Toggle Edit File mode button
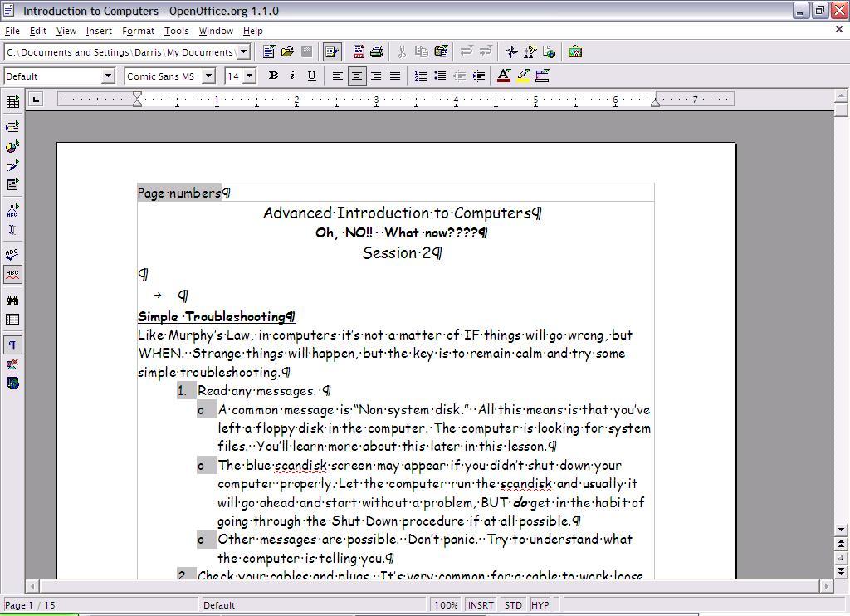 click(x=331, y=52)
